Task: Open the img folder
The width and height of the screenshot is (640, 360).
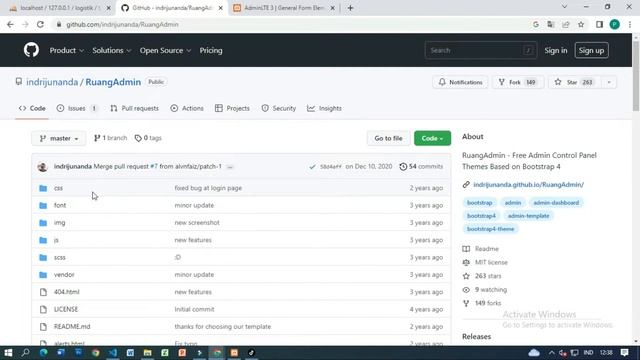Action: (60, 223)
